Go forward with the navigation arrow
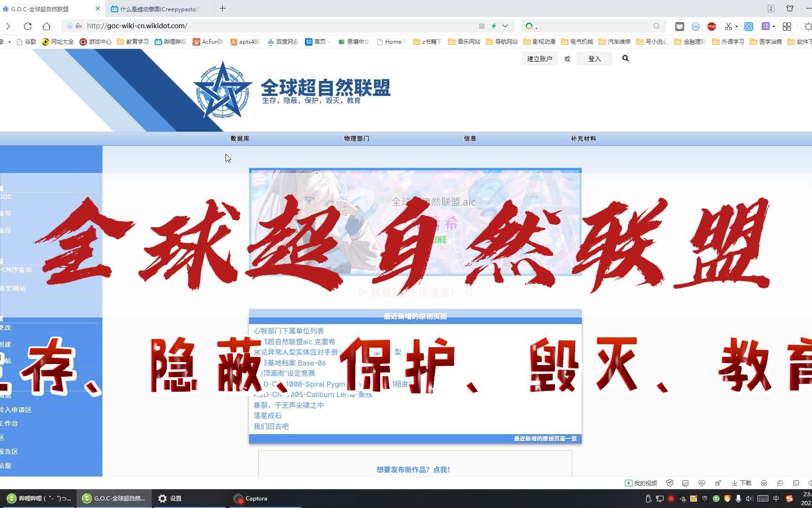Screen dimensions: 812x508 8,26
